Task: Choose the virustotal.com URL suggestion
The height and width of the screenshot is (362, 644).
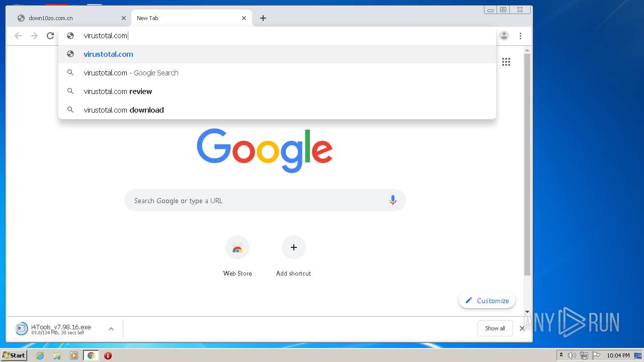Action: point(277,54)
